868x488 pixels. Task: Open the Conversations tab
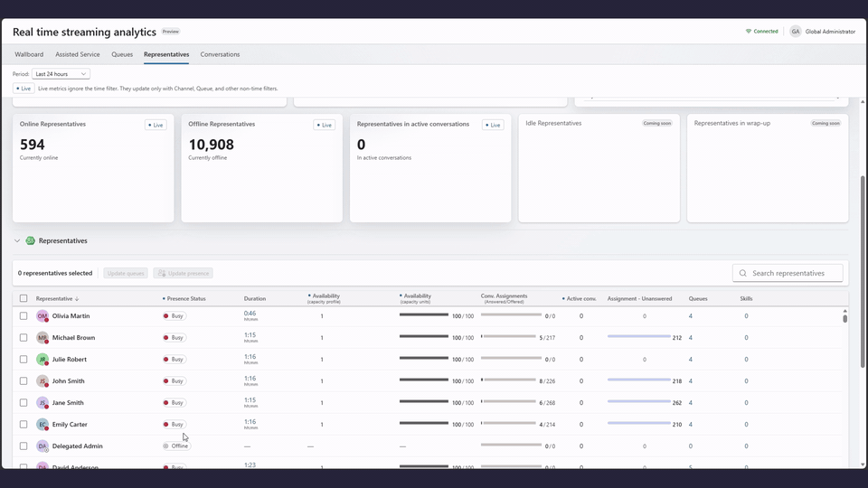point(220,54)
